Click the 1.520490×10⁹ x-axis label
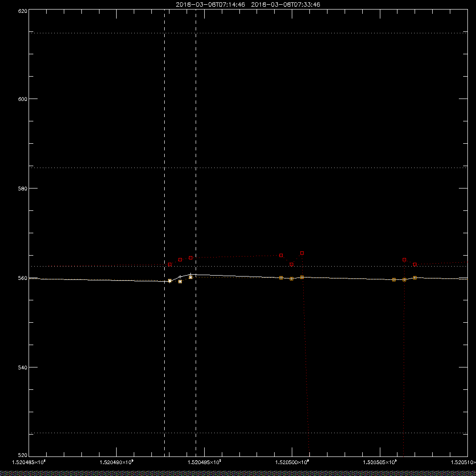The image size is (476, 476). tap(117, 462)
